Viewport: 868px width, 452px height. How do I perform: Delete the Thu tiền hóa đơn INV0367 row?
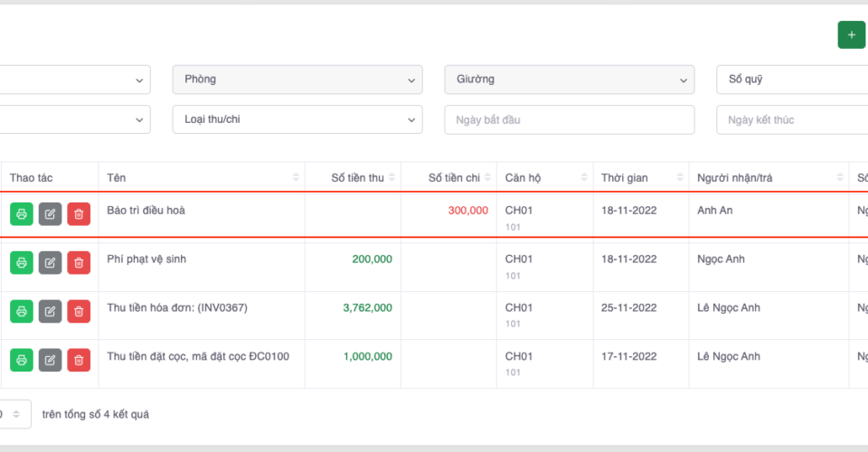click(79, 311)
